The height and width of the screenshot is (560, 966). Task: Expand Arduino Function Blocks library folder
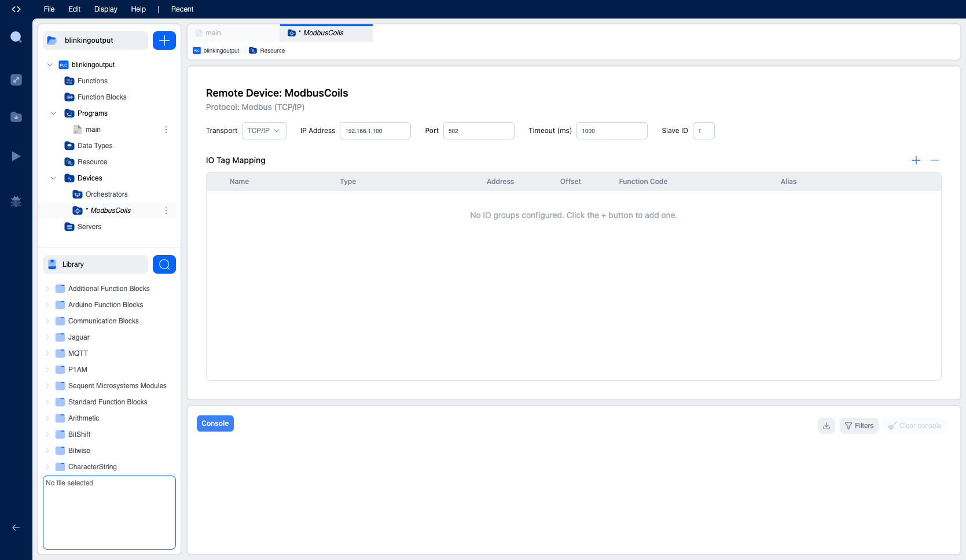click(47, 305)
